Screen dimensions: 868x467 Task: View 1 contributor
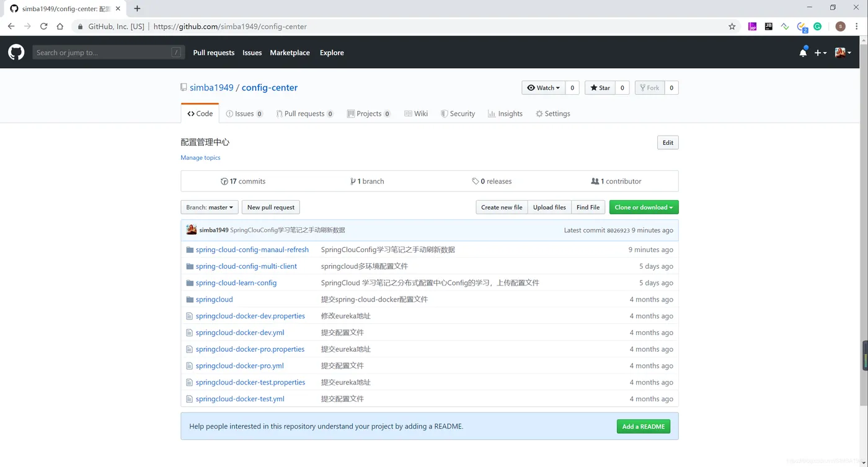(x=616, y=181)
